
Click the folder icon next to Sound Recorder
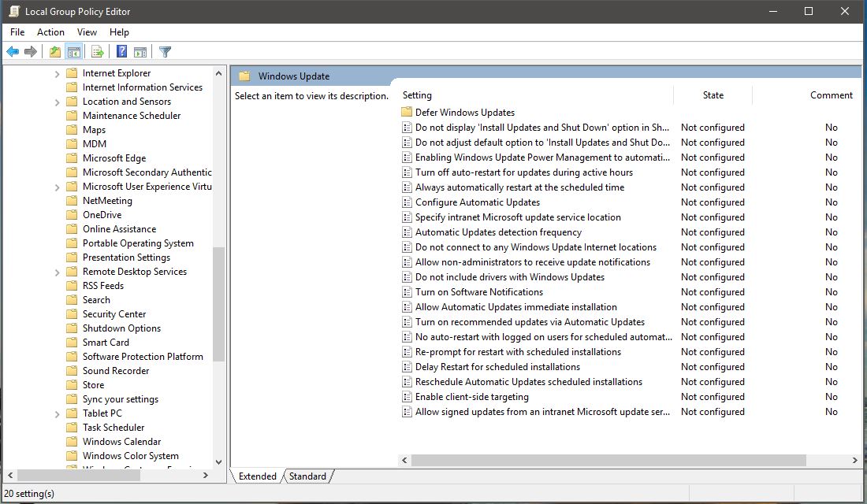[71, 370]
